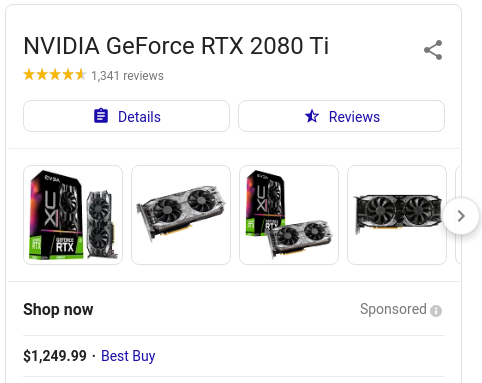Select first thumbnail showing EVGA XC box
Screen dimensions: 482x383
click(x=73, y=215)
